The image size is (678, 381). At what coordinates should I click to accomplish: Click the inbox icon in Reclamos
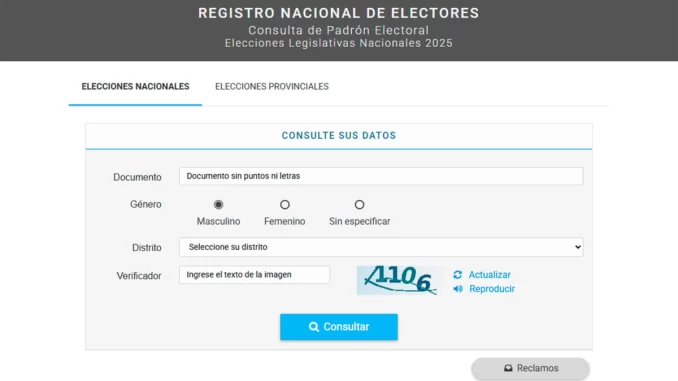(x=508, y=368)
